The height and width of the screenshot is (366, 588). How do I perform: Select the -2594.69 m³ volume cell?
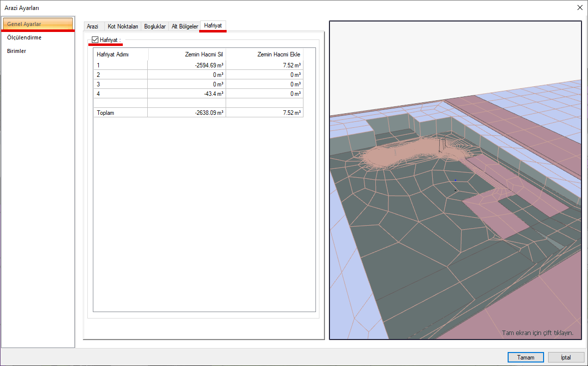(187, 65)
